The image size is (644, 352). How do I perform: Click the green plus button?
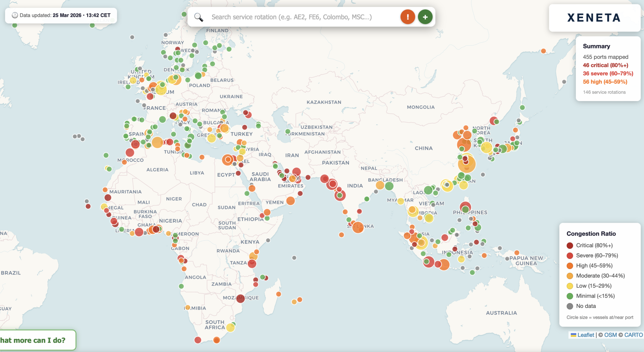[x=425, y=17]
